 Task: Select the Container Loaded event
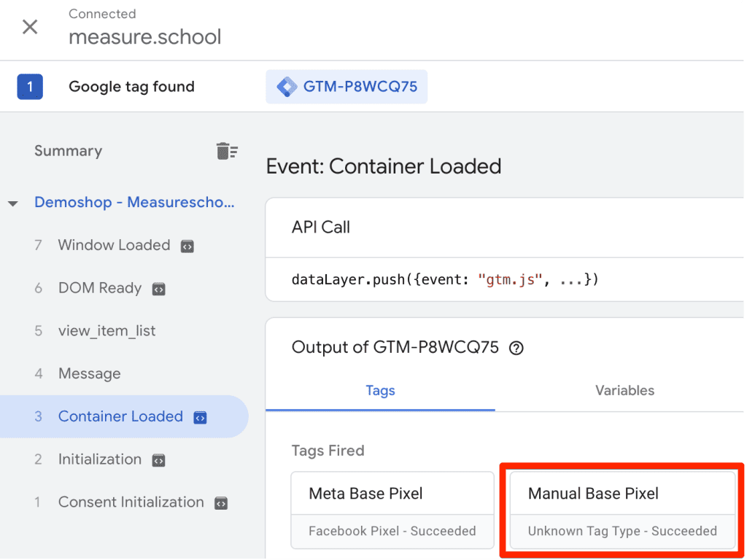(x=124, y=416)
